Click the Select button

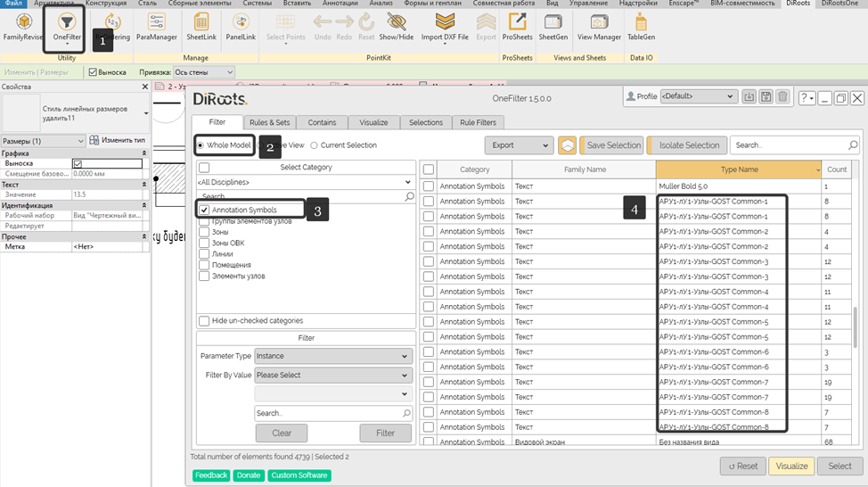coord(839,466)
